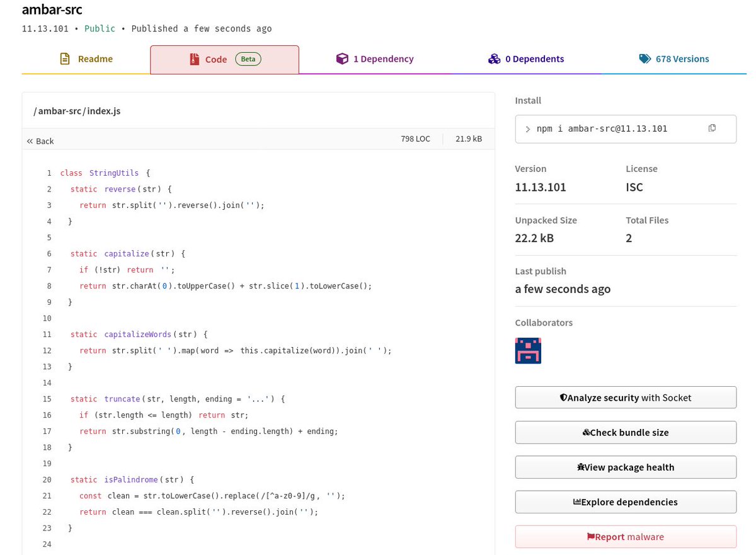
Task: Click the Collaborators heading
Action: point(544,323)
